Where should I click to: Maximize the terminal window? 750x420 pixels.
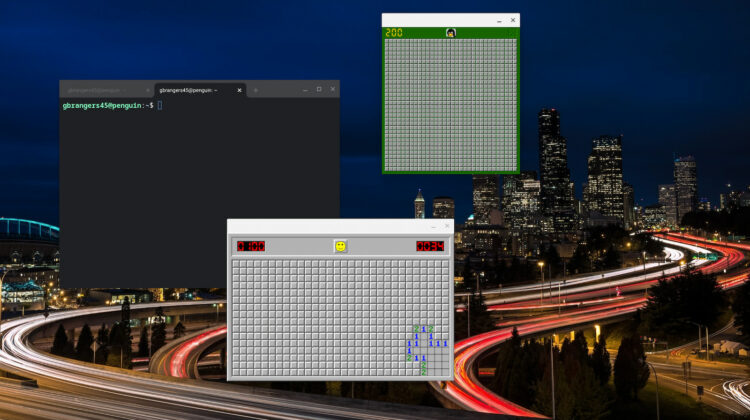pyautogui.click(x=319, y=89)
